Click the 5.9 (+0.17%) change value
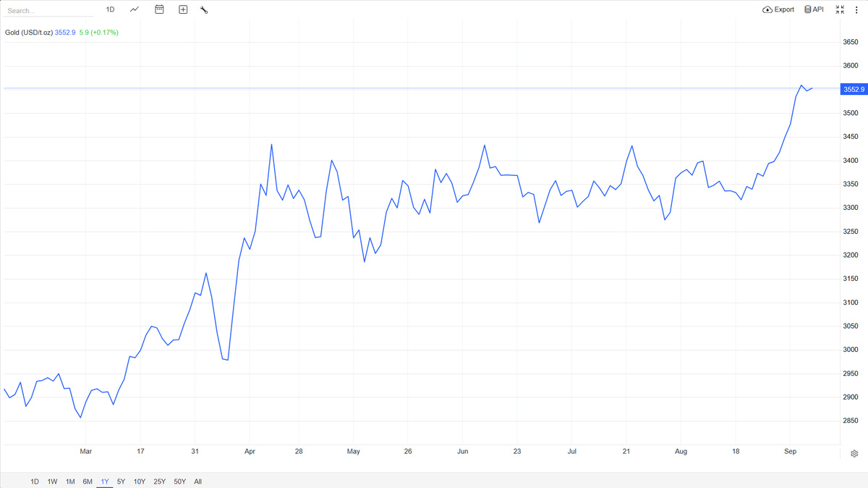The width and height of the screenshot is (868, 488). click(x=98, y=33)
